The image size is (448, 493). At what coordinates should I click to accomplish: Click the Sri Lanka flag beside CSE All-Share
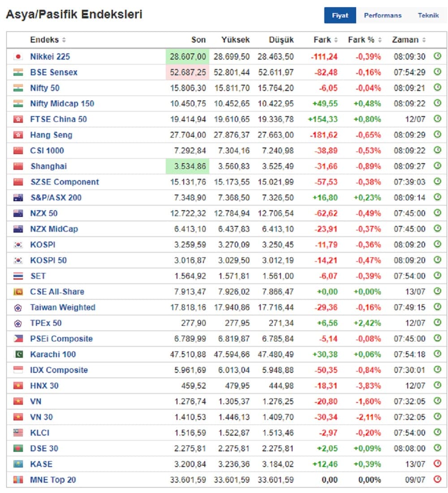(x=18, y=291)
